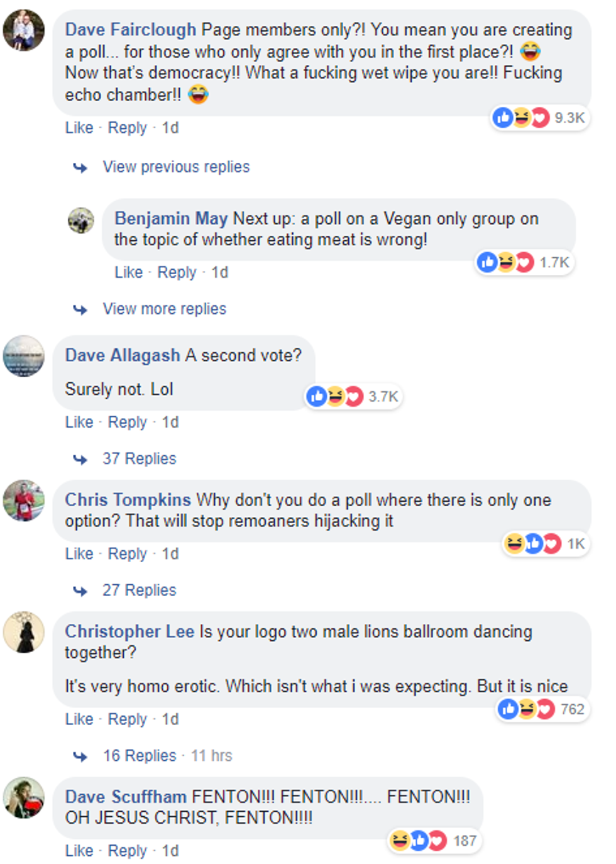Expand 16 Replies under Christopher Lee
This screenshot has height=864, width=616.
(x=139, y=755)
